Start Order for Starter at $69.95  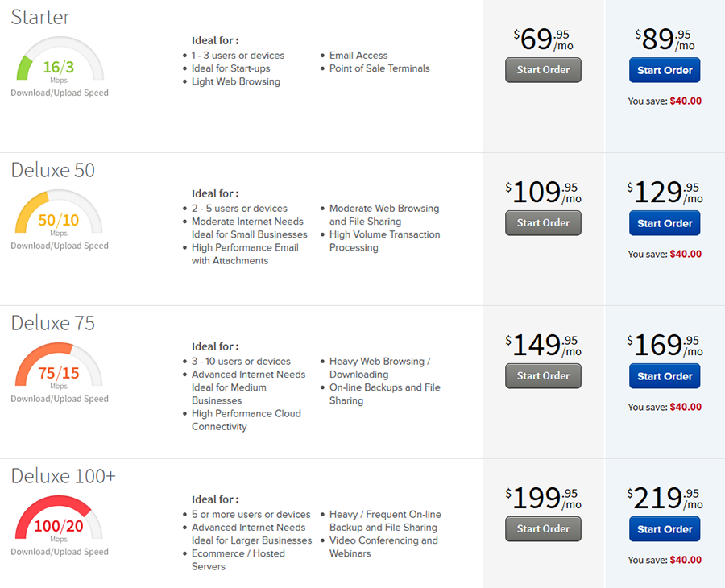pyautogui.click(x=543, y=70)
